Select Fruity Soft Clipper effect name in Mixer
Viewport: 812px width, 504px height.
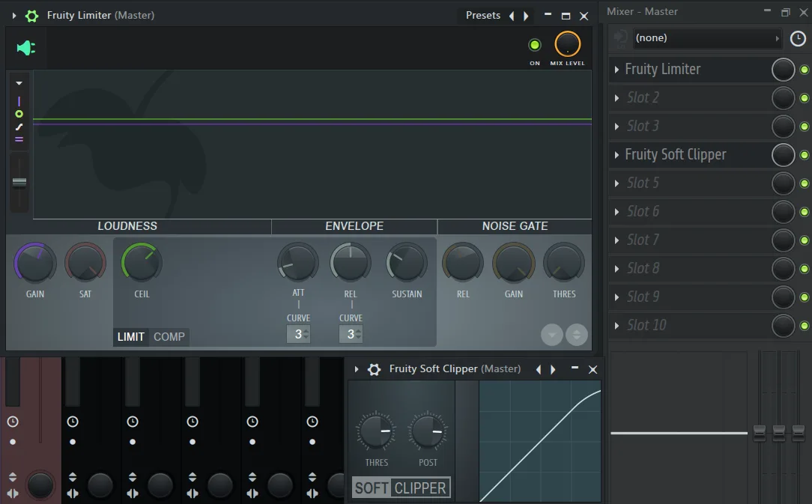(675, 154)
